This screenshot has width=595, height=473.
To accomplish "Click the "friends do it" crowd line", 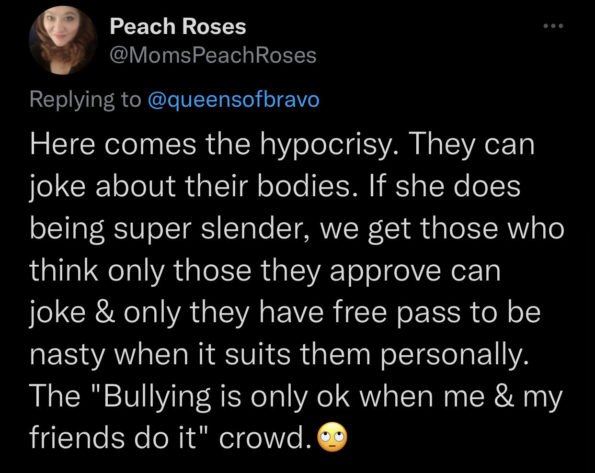I will coord(189,437).
